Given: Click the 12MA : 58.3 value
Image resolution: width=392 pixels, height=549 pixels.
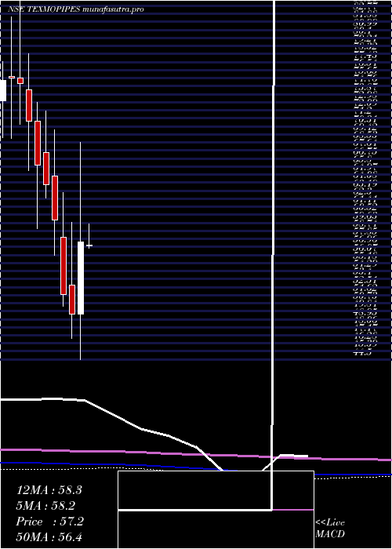Looking at the screenshot, I should [49, 490].
